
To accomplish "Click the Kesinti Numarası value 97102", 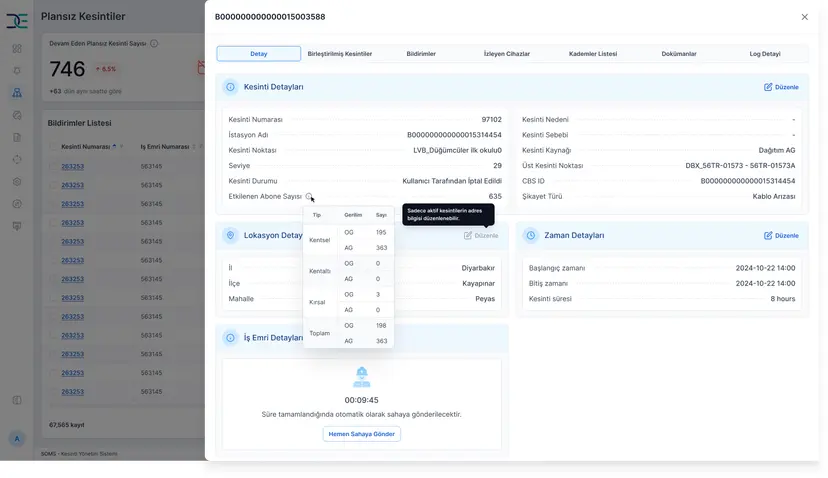I will pyautogui.click(x=492, y=119).
